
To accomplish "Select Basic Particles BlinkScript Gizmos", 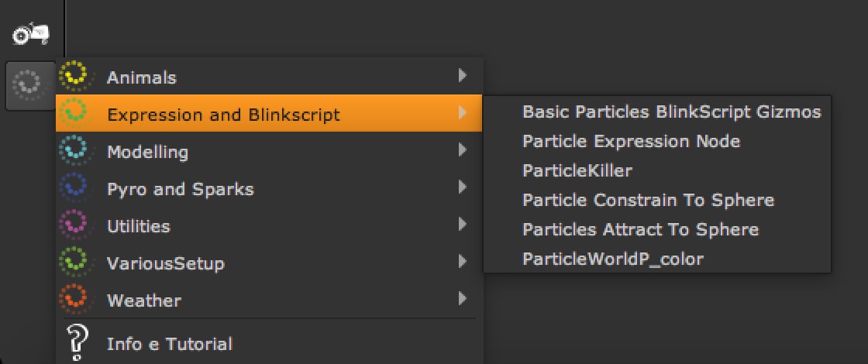I will (671, 112).
